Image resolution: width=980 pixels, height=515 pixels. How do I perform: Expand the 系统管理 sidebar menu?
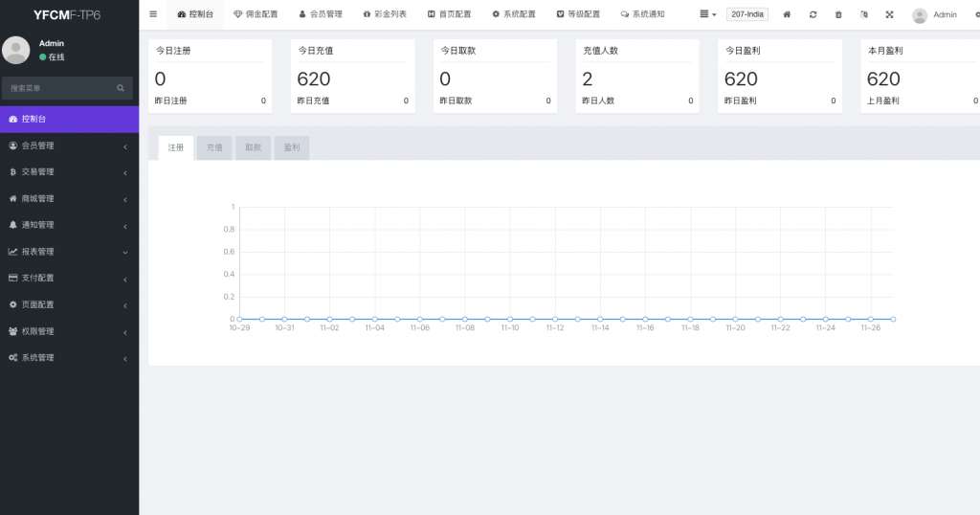tap(69, 358)
